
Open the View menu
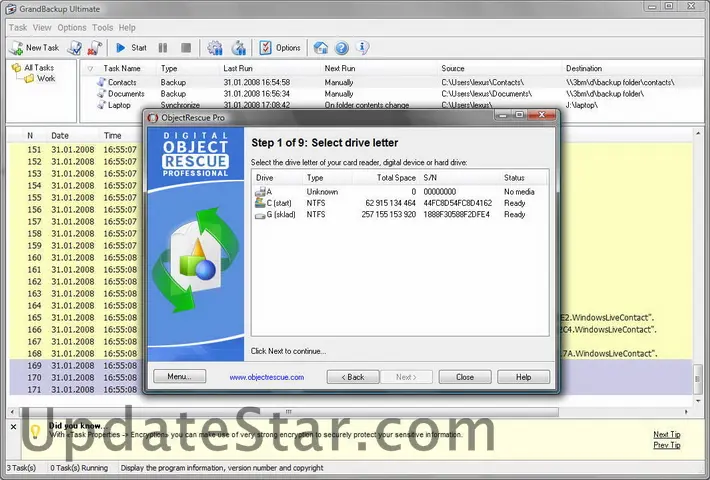pyautogui.click(x=42, y=28)
